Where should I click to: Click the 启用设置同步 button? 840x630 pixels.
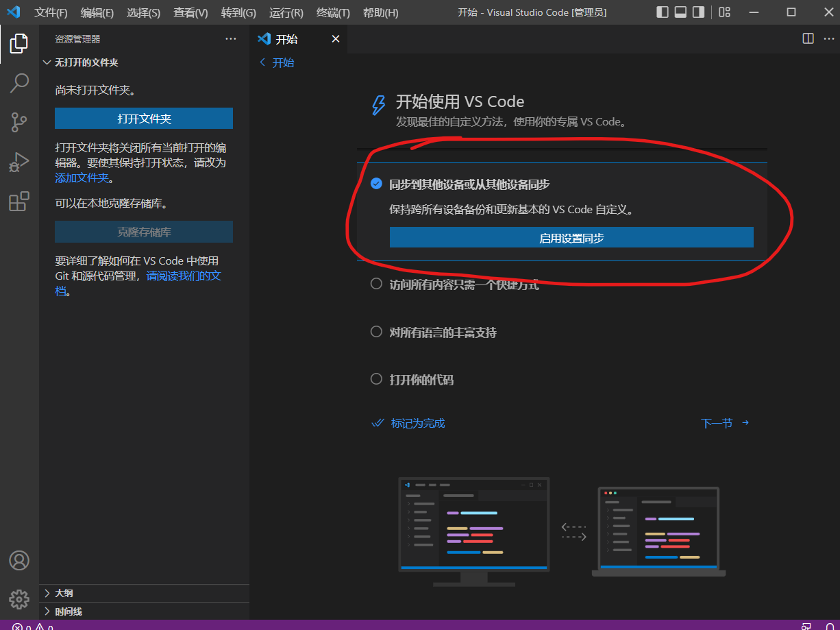pyautogui.click(x=571, y=238)
